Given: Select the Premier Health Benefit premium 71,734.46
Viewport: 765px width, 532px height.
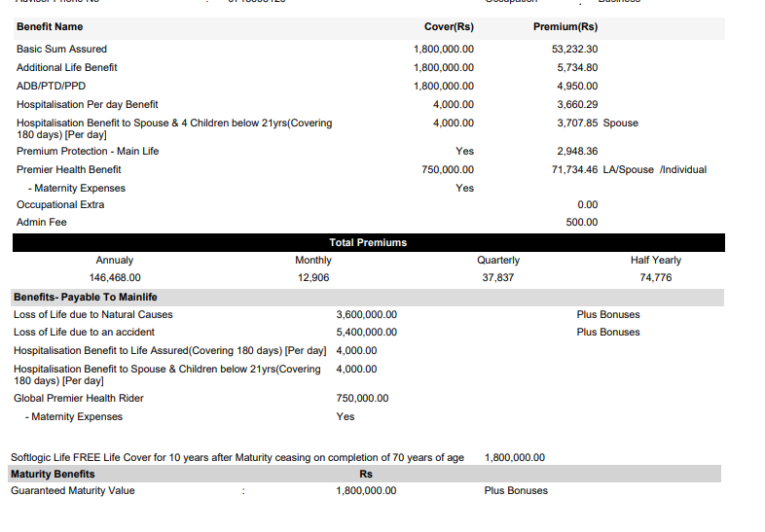Looking at the screenshot, I should coord(574,169).
